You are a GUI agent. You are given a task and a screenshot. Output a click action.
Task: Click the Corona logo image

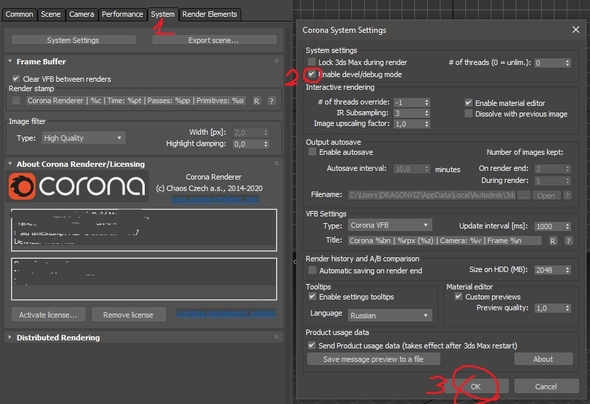point(78,186)
